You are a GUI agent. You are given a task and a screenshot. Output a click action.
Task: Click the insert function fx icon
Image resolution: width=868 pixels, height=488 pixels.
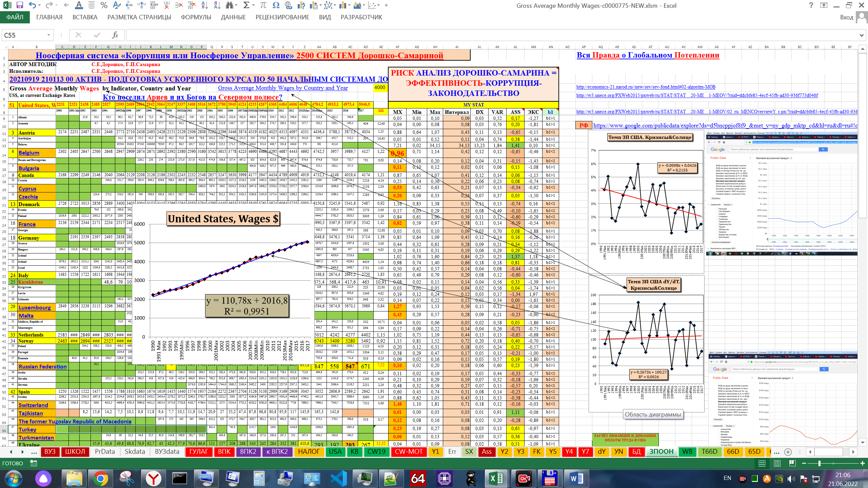coord(115,35)
